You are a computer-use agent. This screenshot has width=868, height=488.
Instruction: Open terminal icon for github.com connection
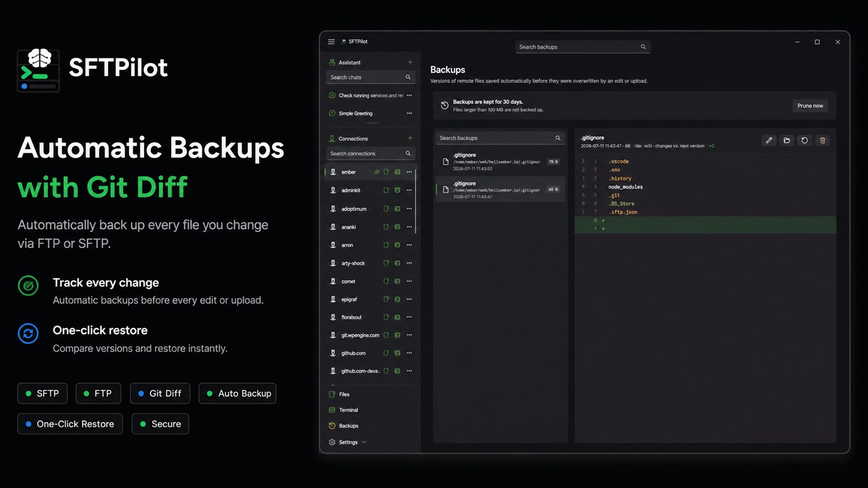coord(397,353)
